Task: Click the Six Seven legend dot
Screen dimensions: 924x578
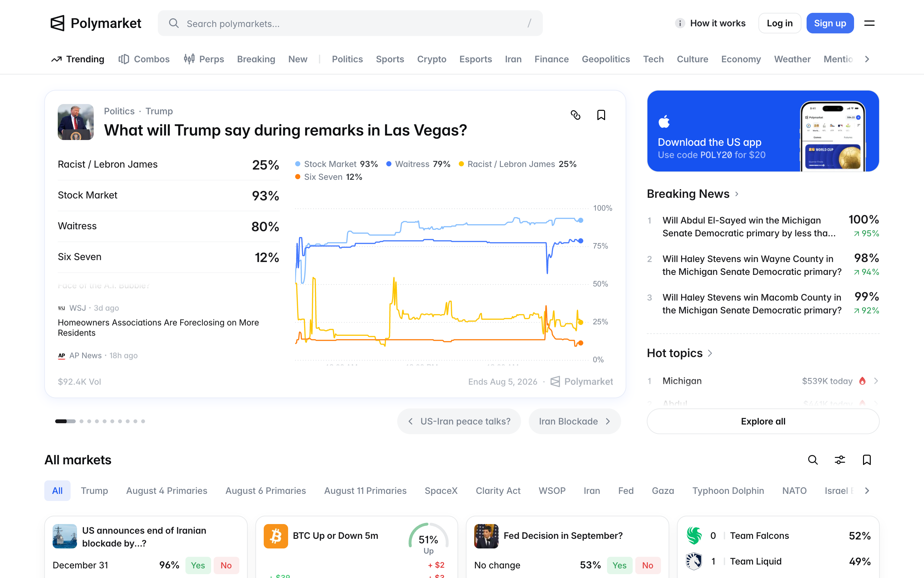Action: pyautogui.click(x=297, y=177)
